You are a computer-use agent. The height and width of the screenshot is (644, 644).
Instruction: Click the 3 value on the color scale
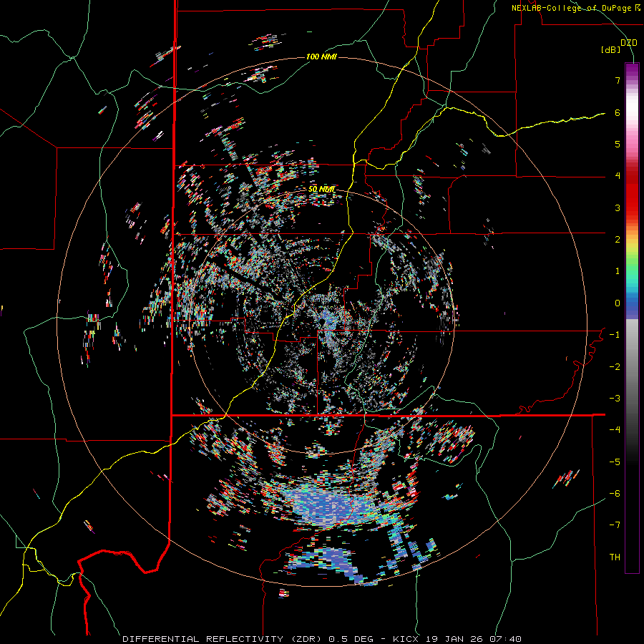point(618,208)
